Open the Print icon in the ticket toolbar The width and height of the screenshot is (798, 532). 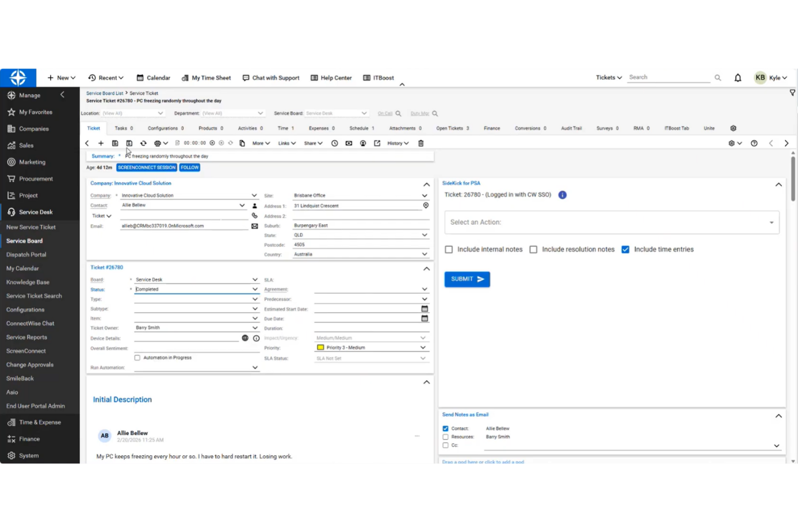click(157, 143)
